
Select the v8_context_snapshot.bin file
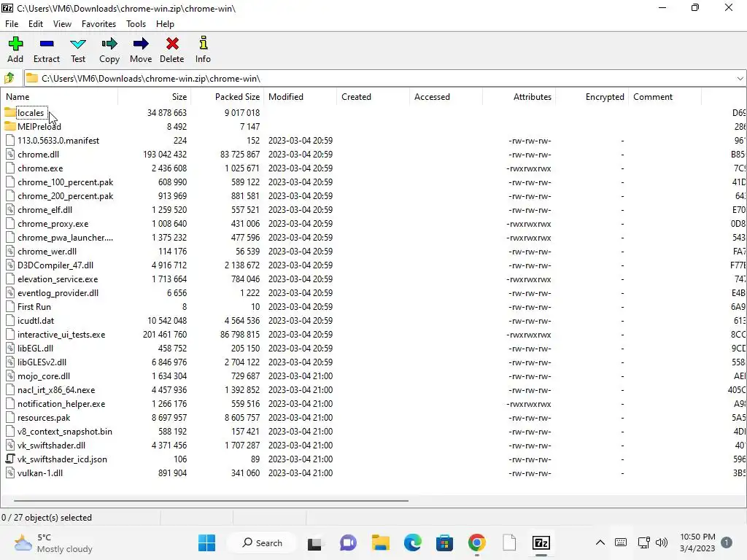[65, 432]
